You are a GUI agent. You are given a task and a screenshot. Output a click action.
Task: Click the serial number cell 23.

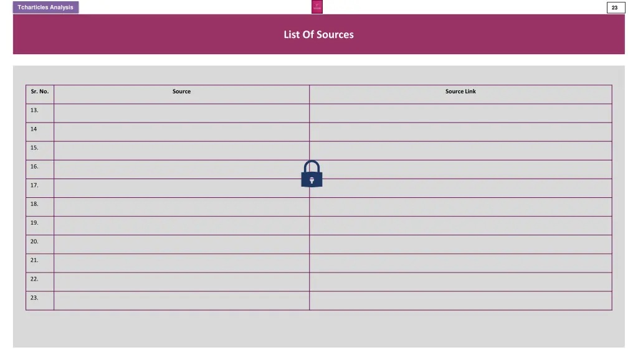click(x=40, y=301)
